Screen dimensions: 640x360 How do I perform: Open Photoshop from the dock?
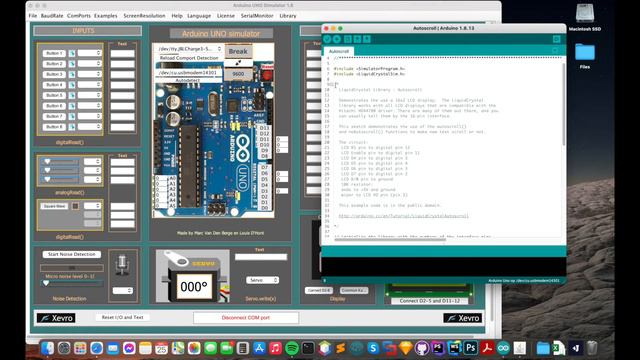click(471, 348)
